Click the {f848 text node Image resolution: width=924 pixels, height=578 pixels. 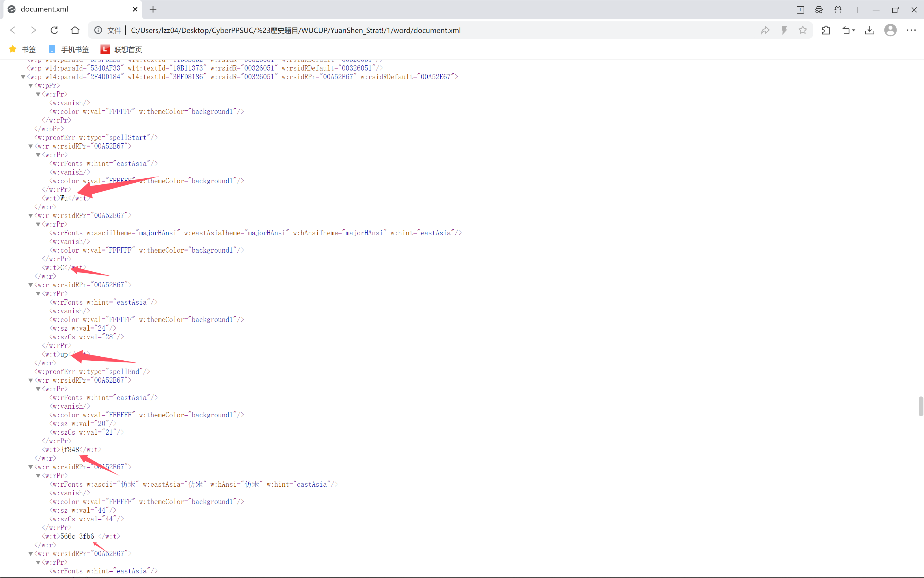tap(70, 450)
